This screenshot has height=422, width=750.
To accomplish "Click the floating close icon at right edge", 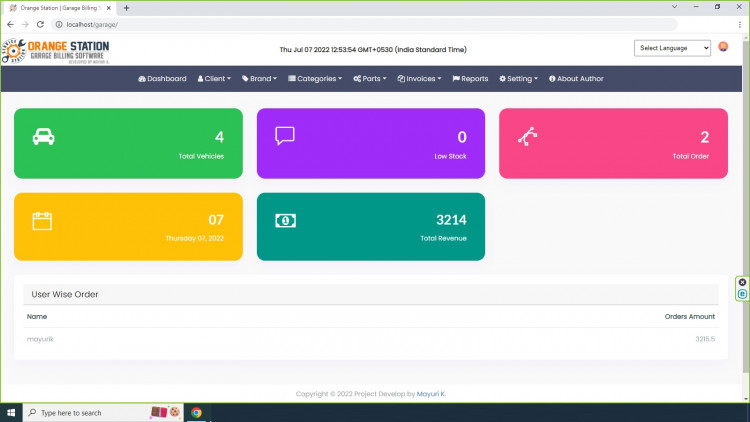I will [742, 282].
